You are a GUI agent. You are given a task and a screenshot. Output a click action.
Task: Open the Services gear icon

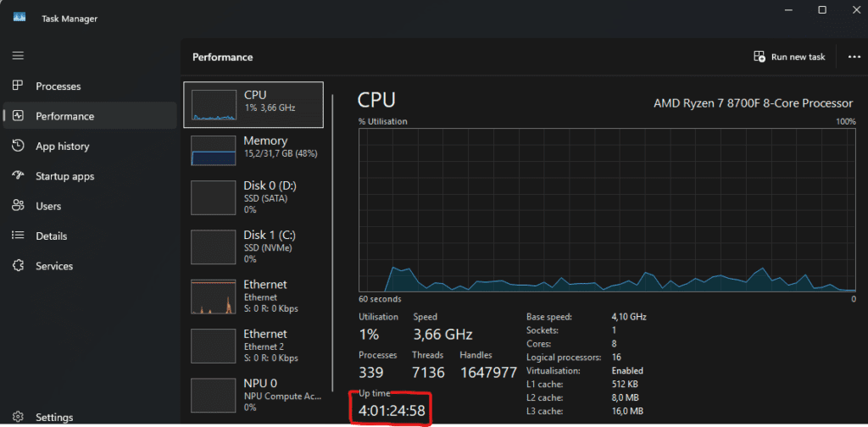pyautogui.click(x=18, y=266)
